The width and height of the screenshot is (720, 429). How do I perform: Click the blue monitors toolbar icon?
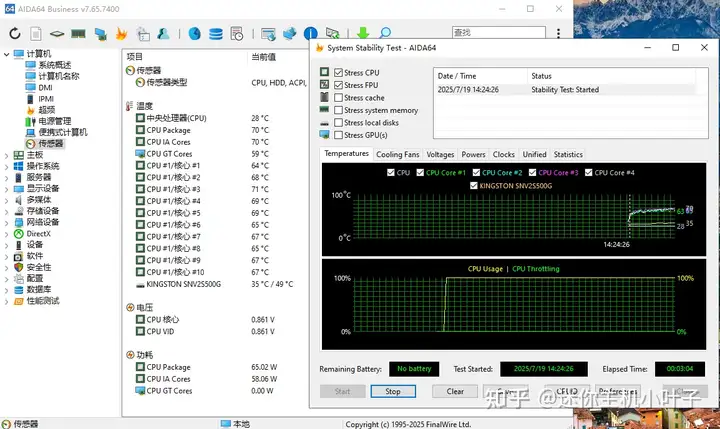[x=100, y=34]
